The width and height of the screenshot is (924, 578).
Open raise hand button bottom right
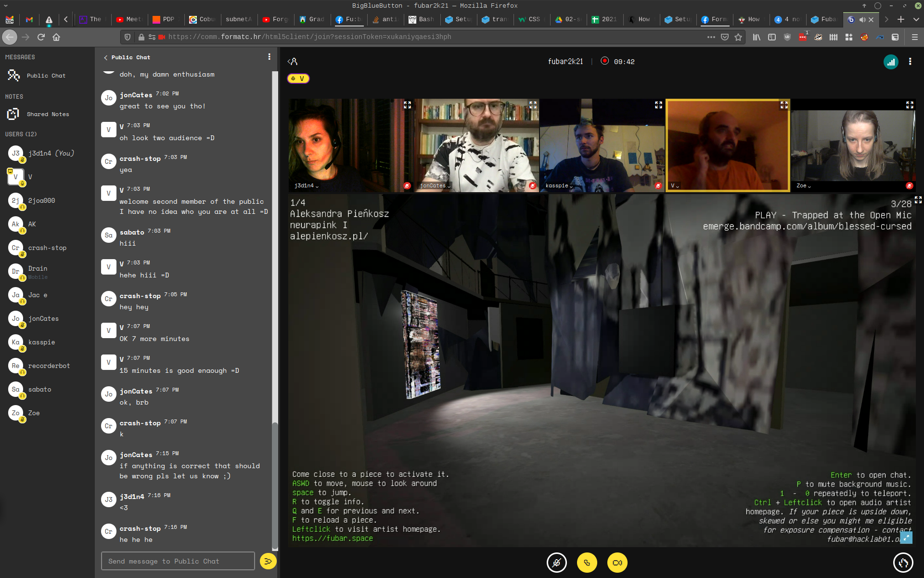[x=903, y=563]
